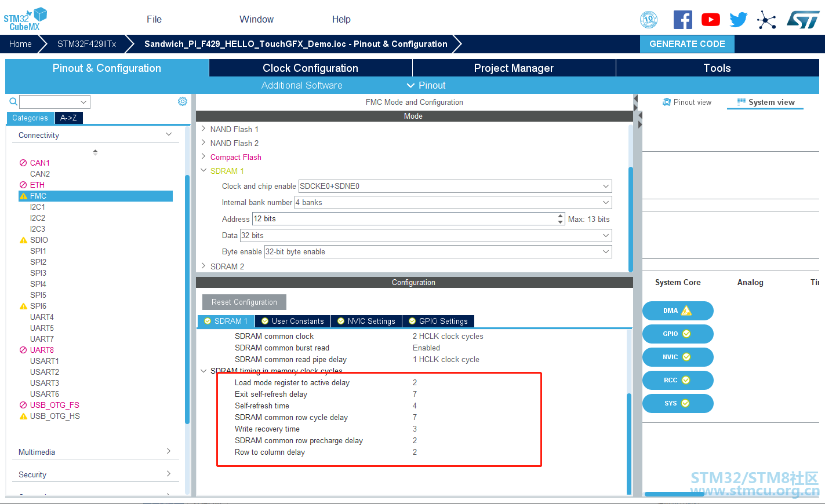
Task: Click the sort arrows above CAN1
Action: 95,152
